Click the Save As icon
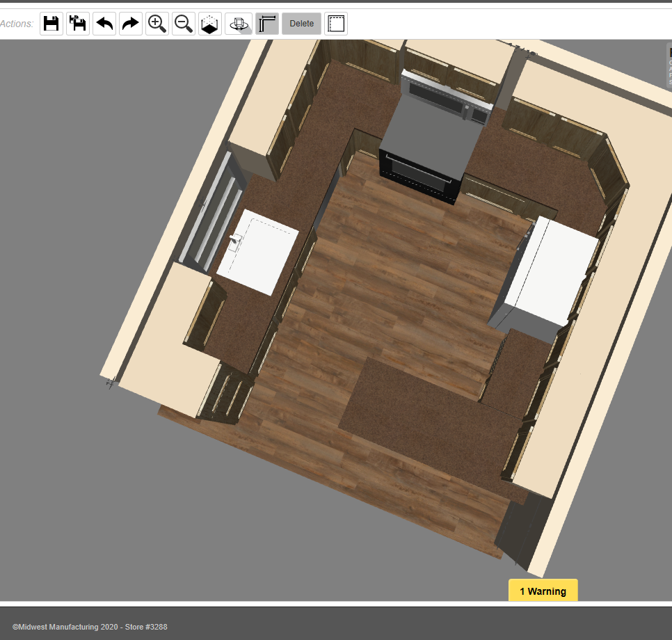 click(x=78, y=24)
